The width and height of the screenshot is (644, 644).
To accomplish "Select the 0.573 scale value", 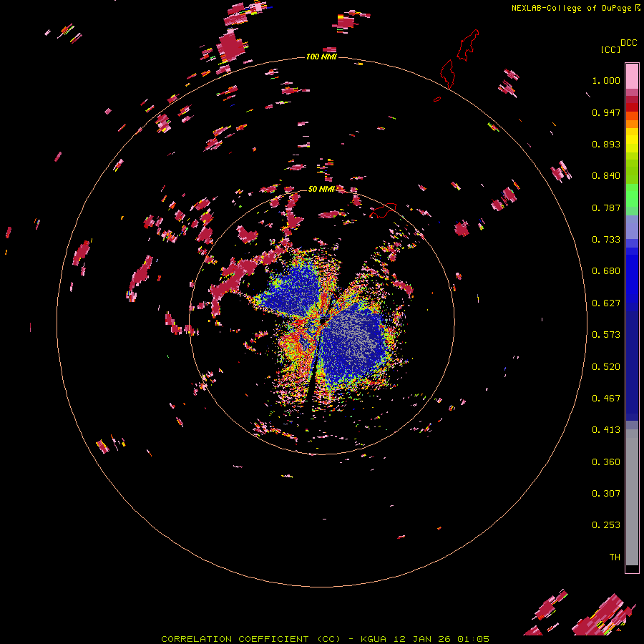I will coord(606,335).
